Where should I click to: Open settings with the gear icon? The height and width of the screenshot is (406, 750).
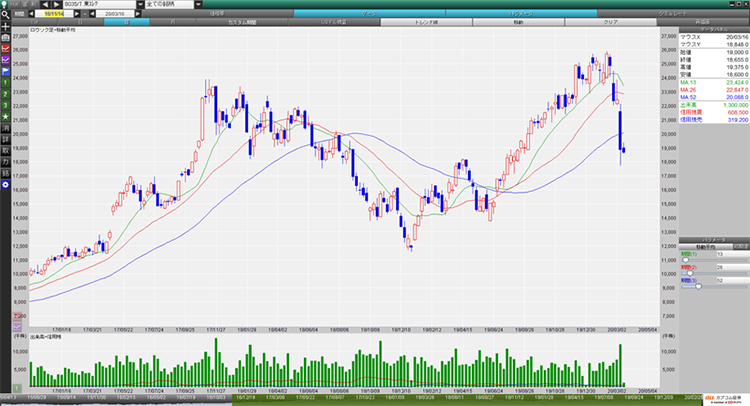6,183
